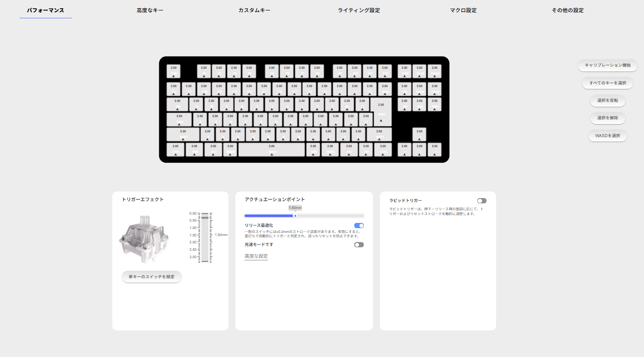Enable the ラピッドトリガー toggle
This screenshot has width=644, height=357.
[481, 200]
